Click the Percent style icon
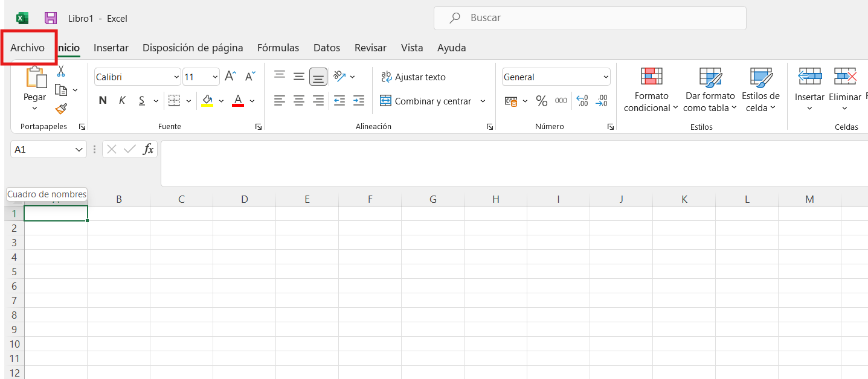This screenshot has width=868, height=379. coord(542,101)
